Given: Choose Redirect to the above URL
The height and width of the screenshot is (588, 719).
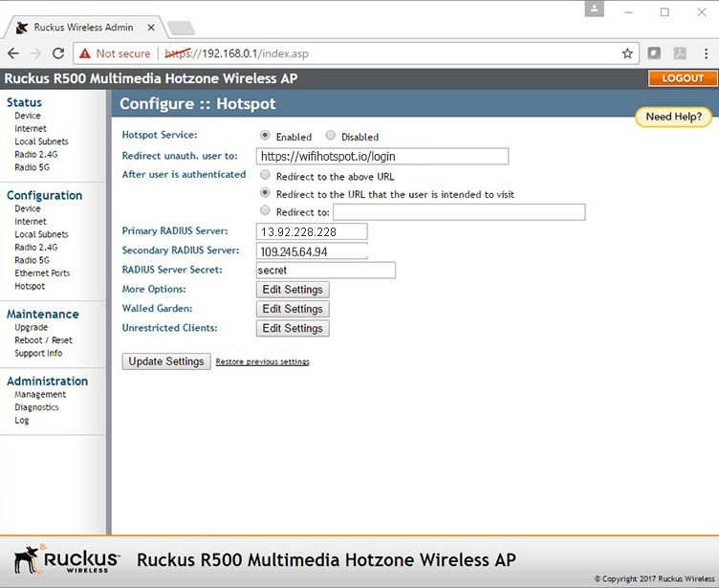Looking at the screenshot, I should pyautogui.click(x=265, y=176).
